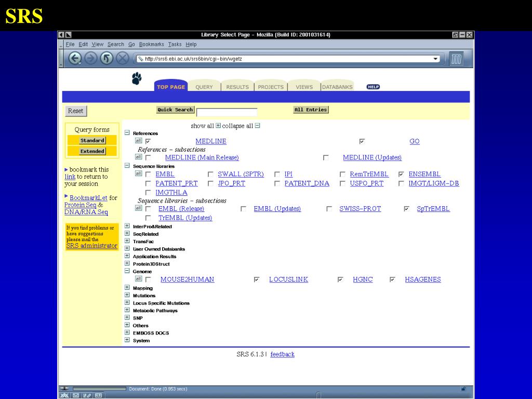The width and height of the screenshot is (532, 399).
Task: Uncheck the ENSEMBL checkbox
Action: (x=401, y=174)
